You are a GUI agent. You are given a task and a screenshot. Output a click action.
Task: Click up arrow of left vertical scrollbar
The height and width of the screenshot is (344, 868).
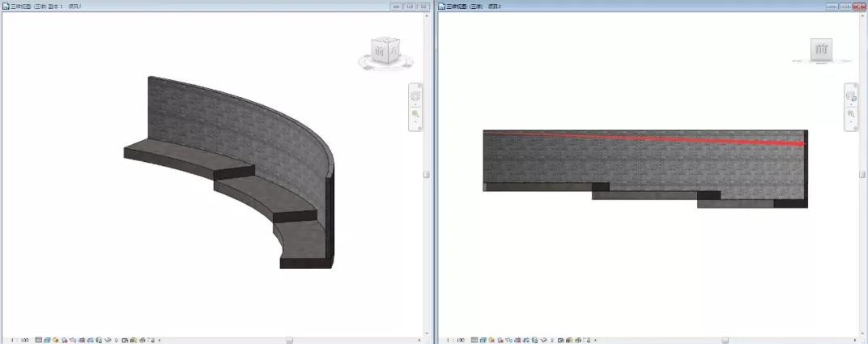tap(427, 16)
